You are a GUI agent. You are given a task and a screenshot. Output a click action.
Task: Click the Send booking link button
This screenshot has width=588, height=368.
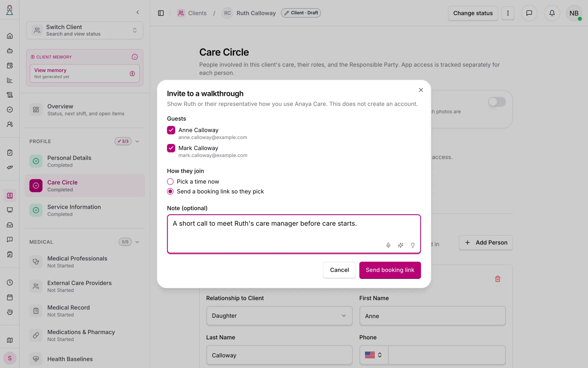[x=390, y=270]
